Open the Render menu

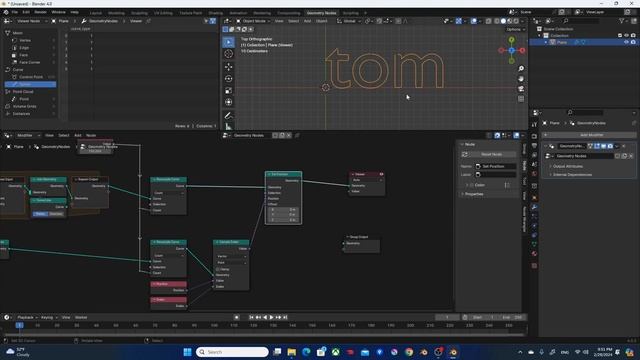[40, 12]
